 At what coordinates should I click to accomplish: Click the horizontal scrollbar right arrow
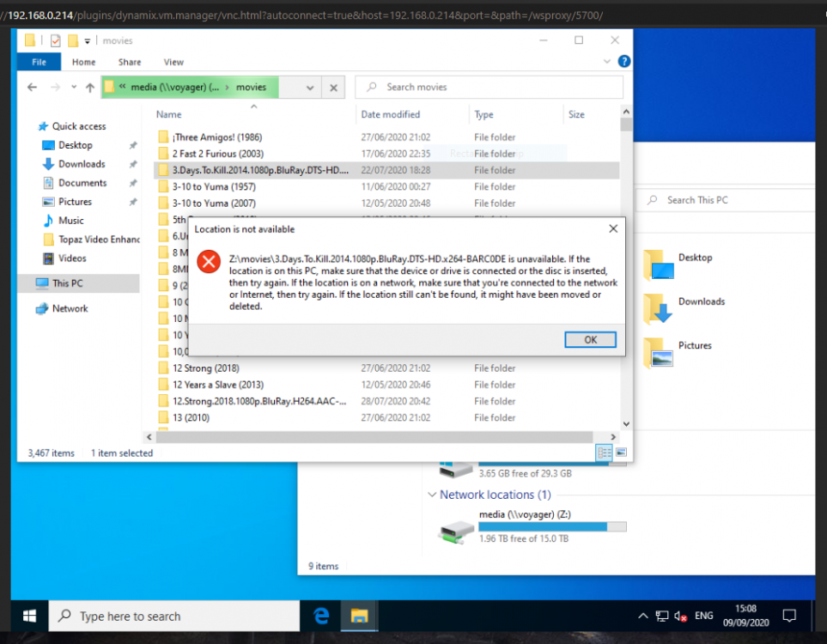pos(613,437)
